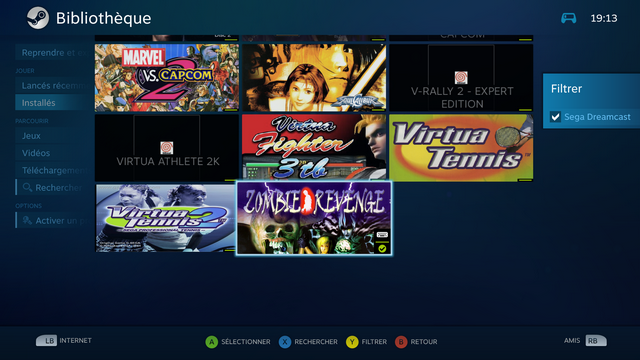Select Lancés récemment in the sidebar
Image resolution: width=640 pixels, height=360 pixels.
pyautogui.click(x=54, y=85)
